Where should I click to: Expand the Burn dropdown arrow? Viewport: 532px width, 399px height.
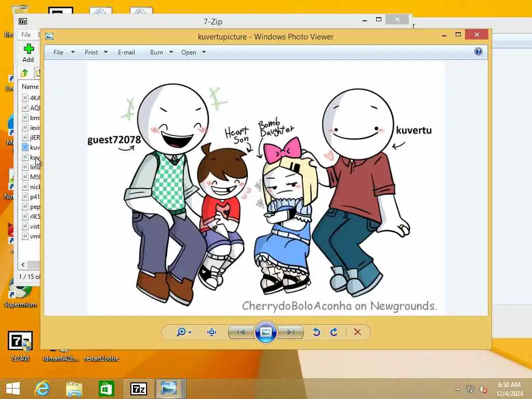171,52
